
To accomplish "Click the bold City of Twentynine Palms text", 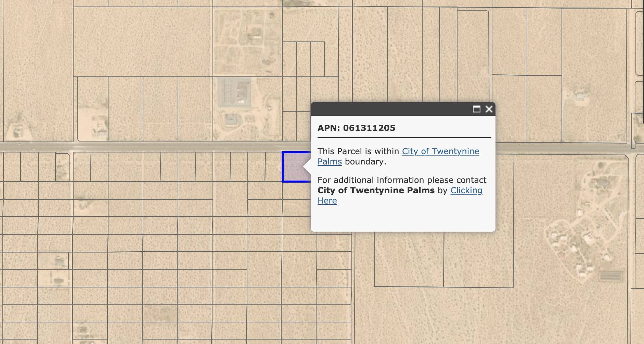I will click(376, 191).
